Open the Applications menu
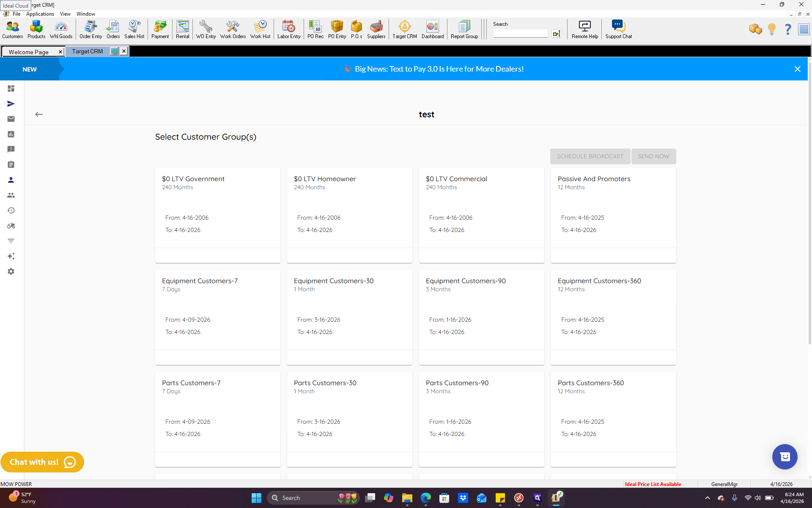Image resolution: width=812 pixels, height=508 pixels. click(x=40, y=14)
